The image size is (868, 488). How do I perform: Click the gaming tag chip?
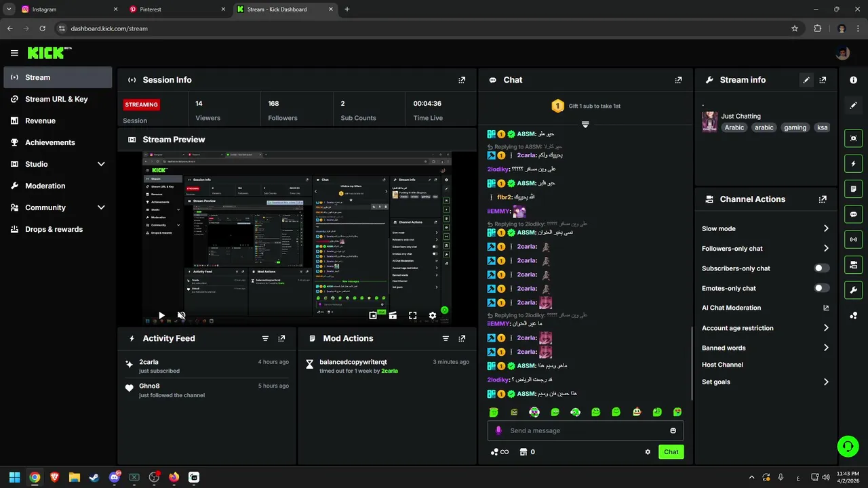pos(795,127)
